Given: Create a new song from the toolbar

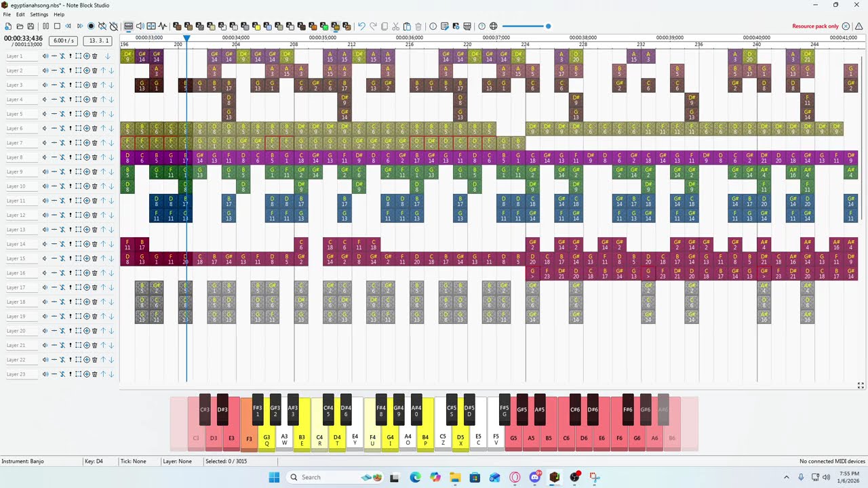Looking at the screenshot, I should (8, 26).
